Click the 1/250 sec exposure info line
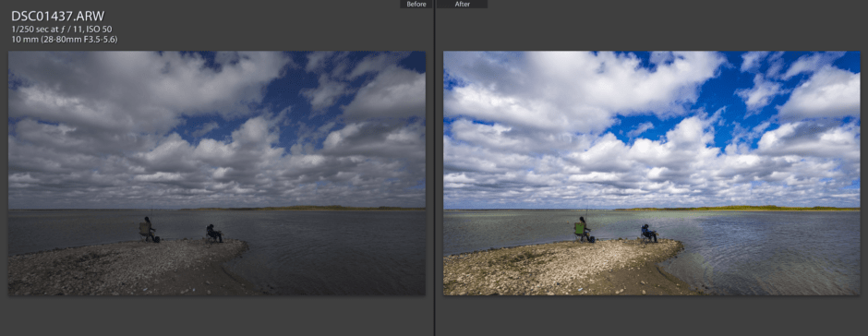The width and height of the screenshot is (868, 336). (x=63, y=29)
